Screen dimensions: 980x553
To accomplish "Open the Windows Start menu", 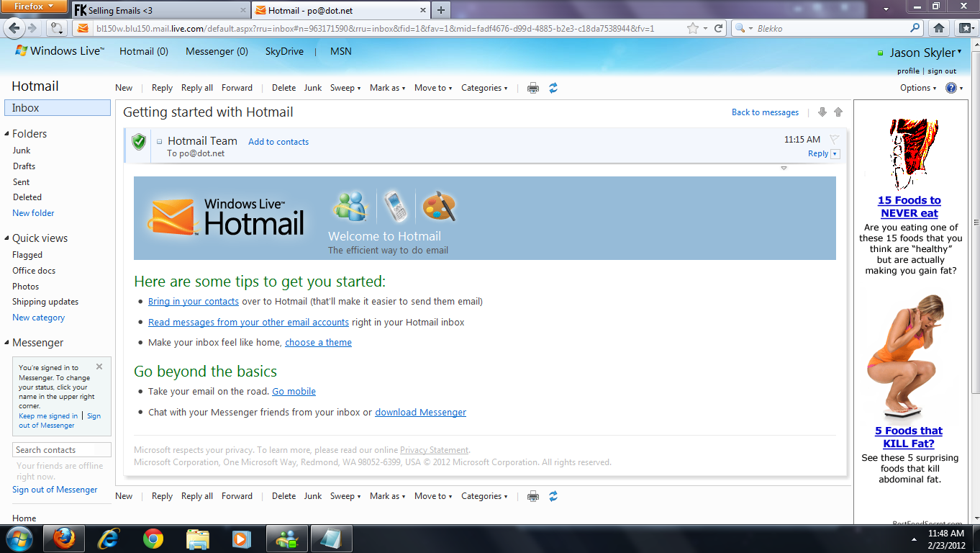I will click(19, 539).
